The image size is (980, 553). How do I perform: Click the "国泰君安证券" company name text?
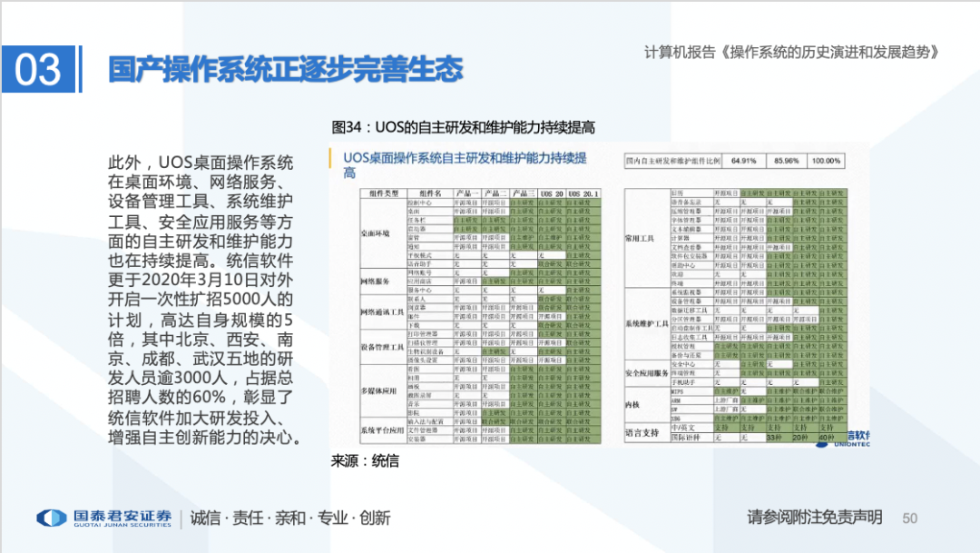(x=122, y=516)
